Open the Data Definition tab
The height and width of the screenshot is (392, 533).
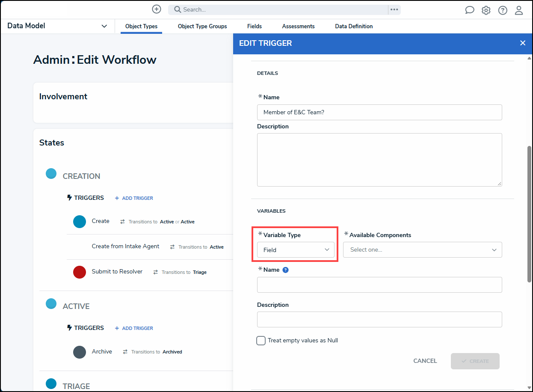tap(354, 27)
